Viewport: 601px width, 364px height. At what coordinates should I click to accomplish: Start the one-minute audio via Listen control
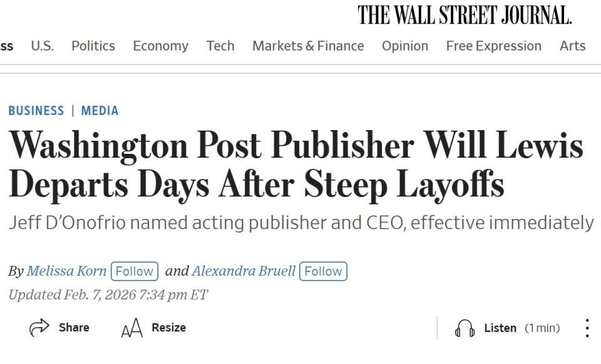pos(498,328)
